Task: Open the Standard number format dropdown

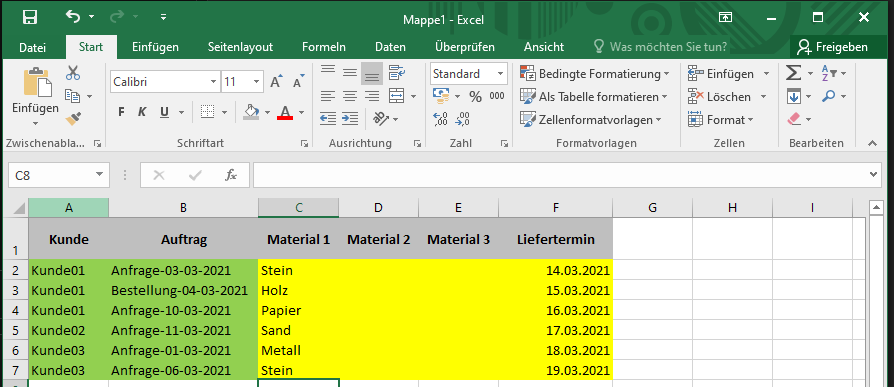Action: pos(500,74)
